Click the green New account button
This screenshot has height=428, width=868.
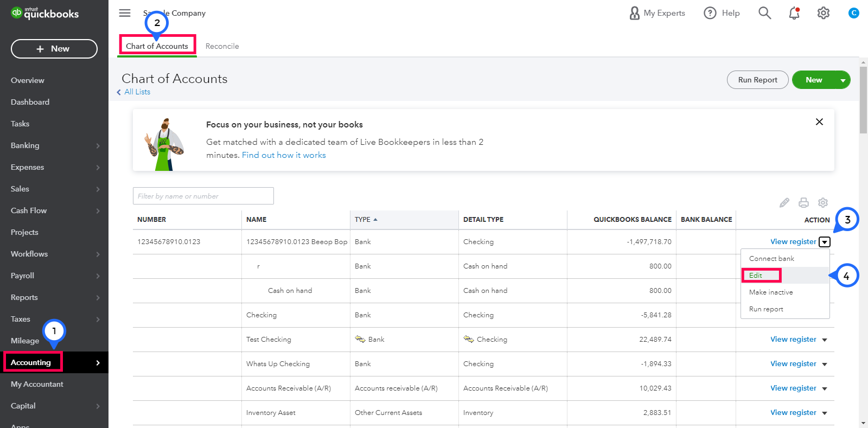click(x=814, y=80)
